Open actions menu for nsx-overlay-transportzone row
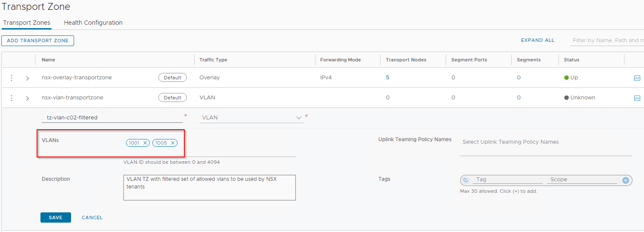Screen dimensions: 644x232 click(11, 78)
